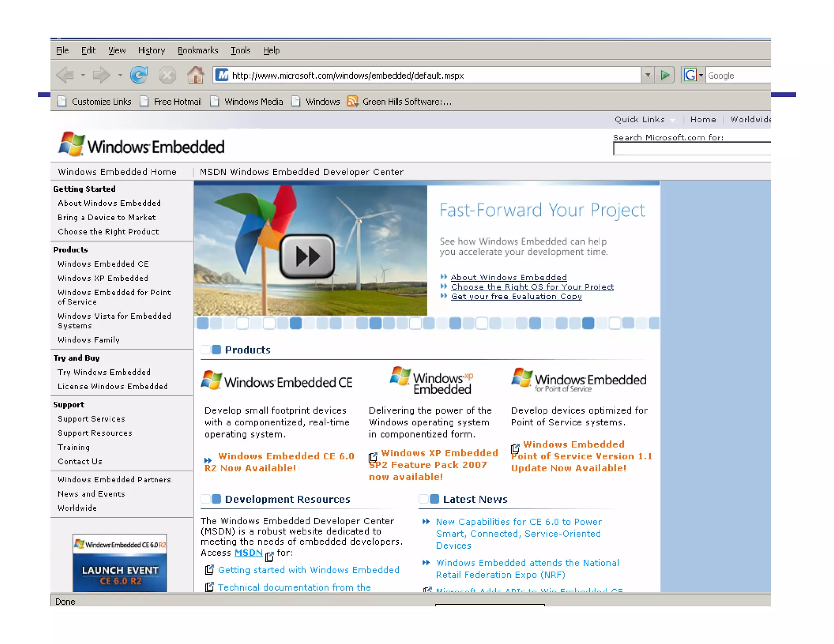The width and height of the screenshot is (834, 644).
Task: Play the fast-forward video button
Action: (307, 256)
